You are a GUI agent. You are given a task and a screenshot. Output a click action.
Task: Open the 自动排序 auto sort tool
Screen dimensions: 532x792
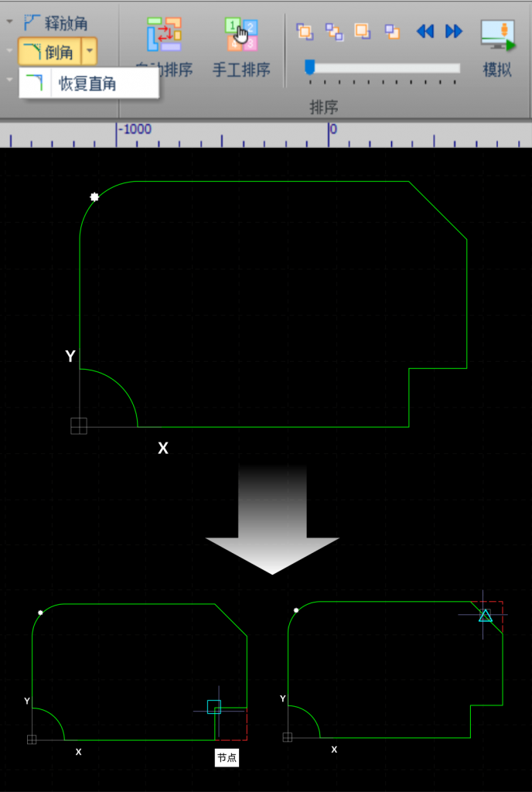164,48
